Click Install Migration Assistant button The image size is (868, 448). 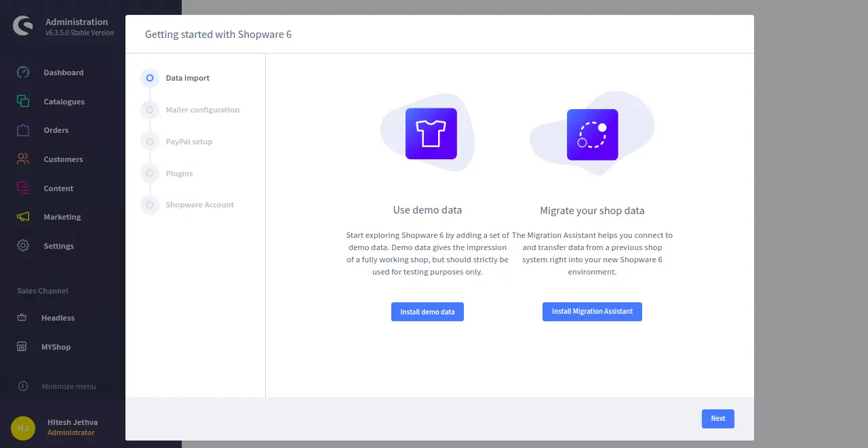pos(592,312)
